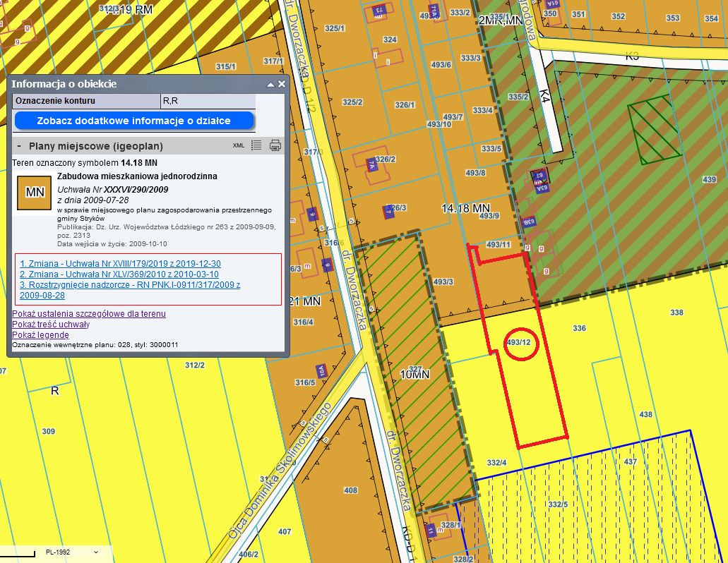Click parcel label 493/12 on the map
This screenshot has width=728, height=563.
518,342
